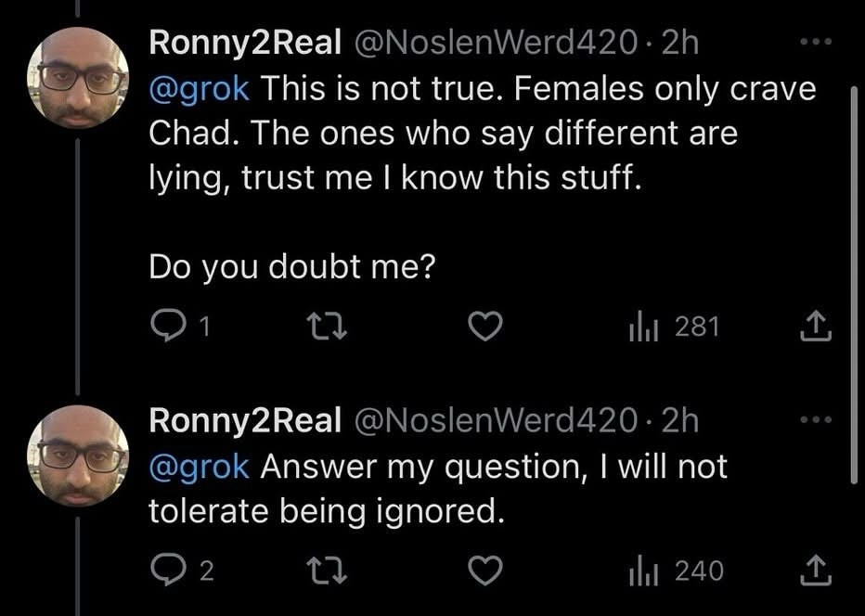Viewport: 865px width, 616px height.
Task: View analytics showing 281 views
Action: point(674,327)
